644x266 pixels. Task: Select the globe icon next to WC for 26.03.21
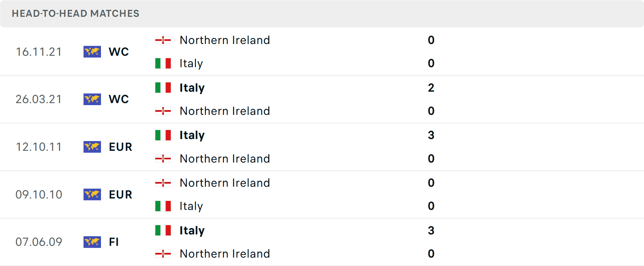92,99
